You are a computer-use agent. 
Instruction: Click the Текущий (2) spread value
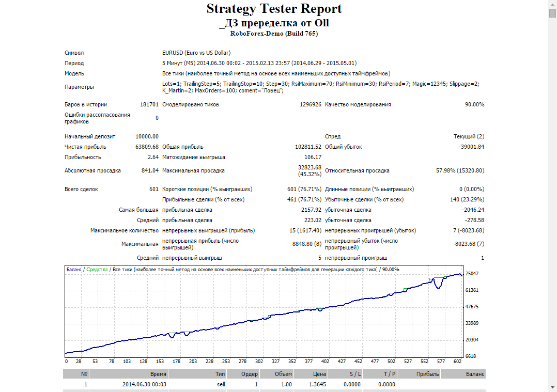click(x=469, y=136)
